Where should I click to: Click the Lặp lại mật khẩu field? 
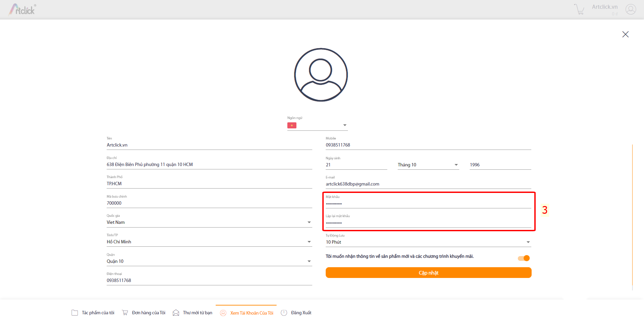(x=428, y=223)
